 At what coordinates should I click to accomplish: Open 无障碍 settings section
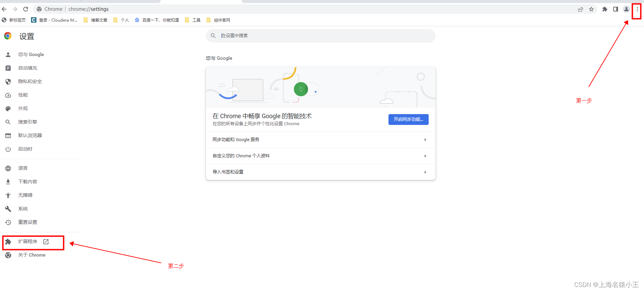point(25,195)
